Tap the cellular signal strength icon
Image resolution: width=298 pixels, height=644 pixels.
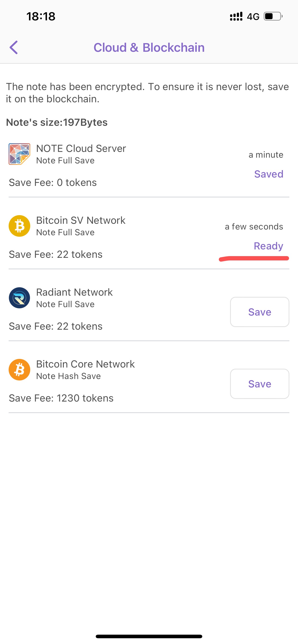236,17
